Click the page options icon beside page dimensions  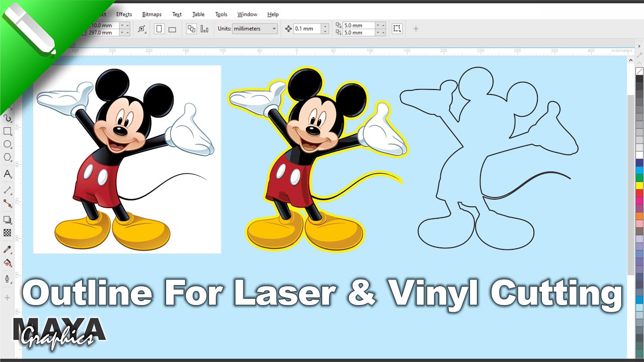point(142,29)
